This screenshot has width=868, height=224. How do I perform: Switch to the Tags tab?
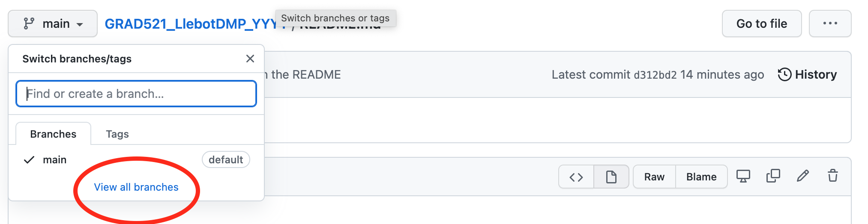(117, 134)
